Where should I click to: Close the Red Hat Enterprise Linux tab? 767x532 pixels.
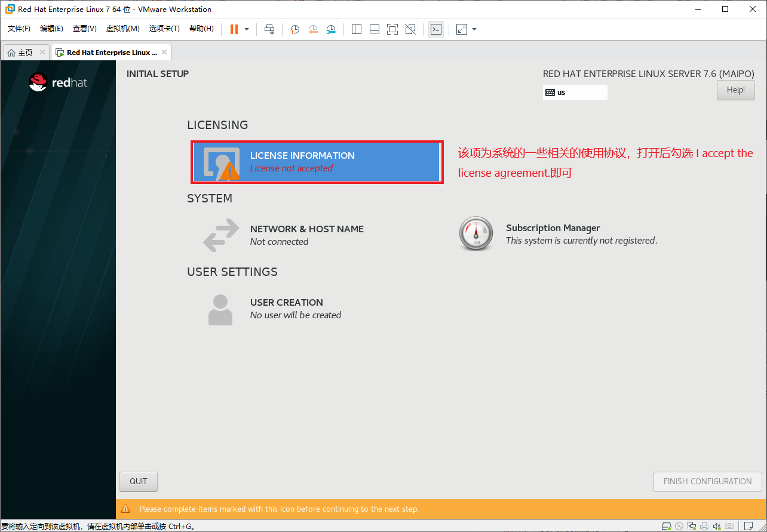tap(164, 52)
